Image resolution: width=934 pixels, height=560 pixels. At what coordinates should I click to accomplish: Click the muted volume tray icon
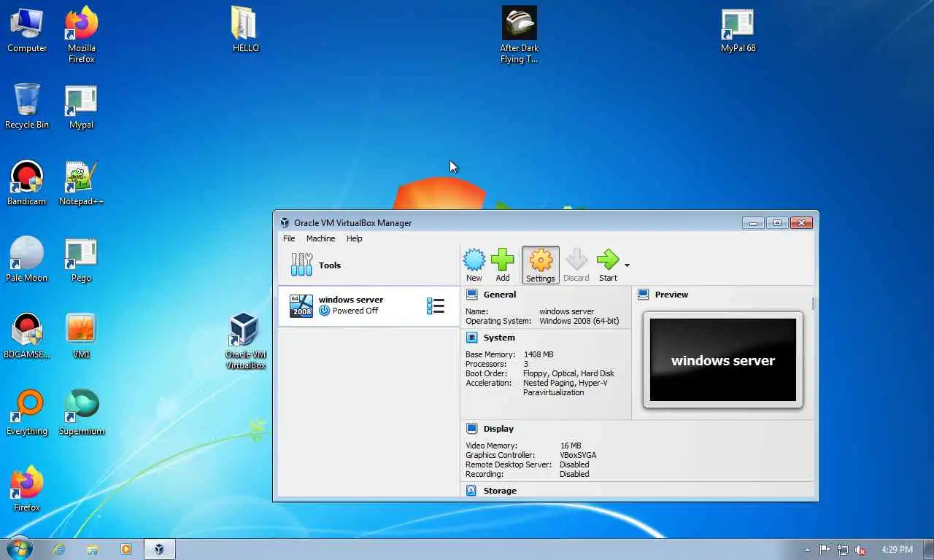click(860, 550)
